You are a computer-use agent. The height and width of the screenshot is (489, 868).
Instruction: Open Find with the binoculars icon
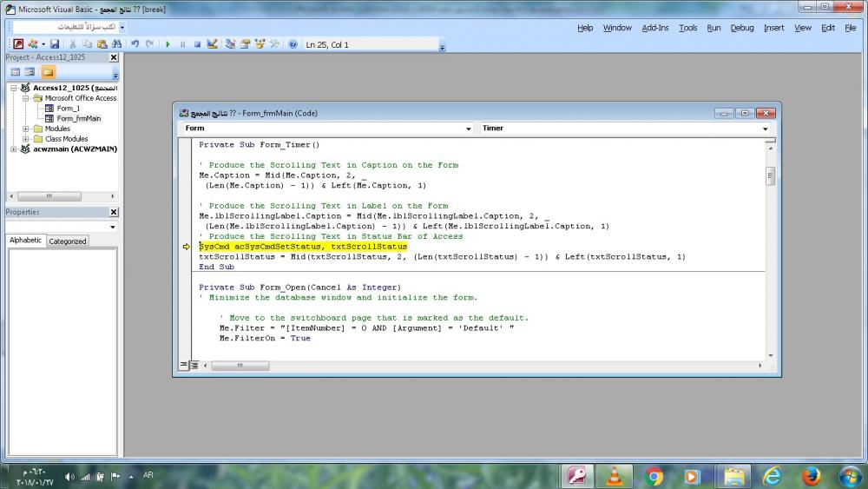pos(116,43)
